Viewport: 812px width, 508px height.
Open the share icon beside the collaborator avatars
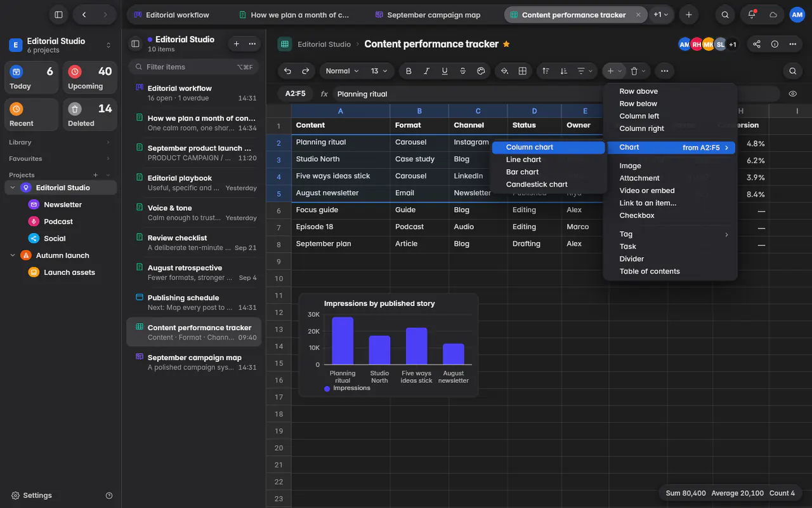point(756,44)
